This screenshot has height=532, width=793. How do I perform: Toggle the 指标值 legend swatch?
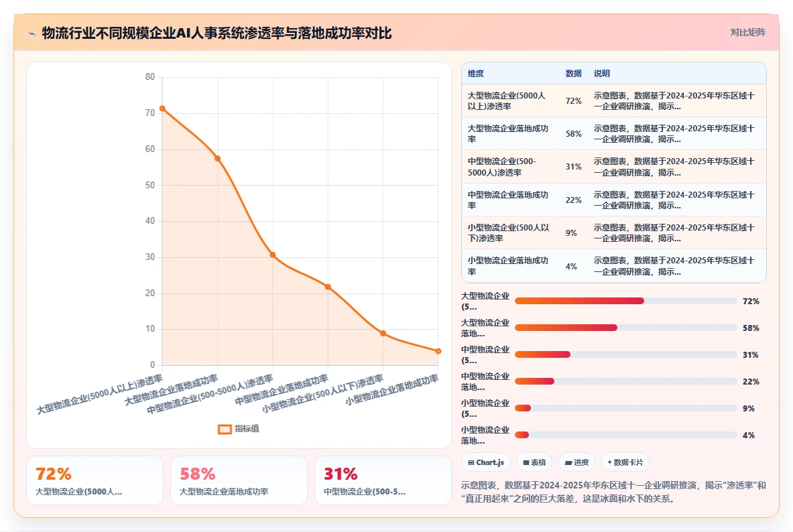click(x=225, y=429)
